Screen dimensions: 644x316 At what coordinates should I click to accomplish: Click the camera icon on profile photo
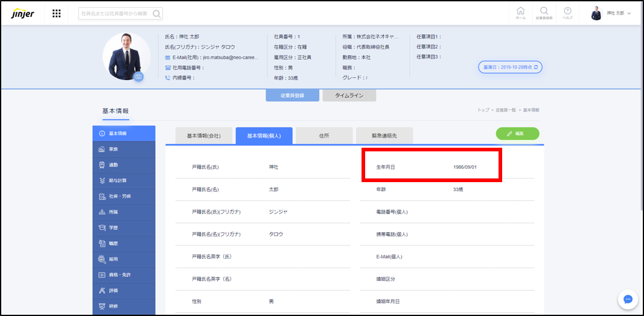click(x=138, y=77)
